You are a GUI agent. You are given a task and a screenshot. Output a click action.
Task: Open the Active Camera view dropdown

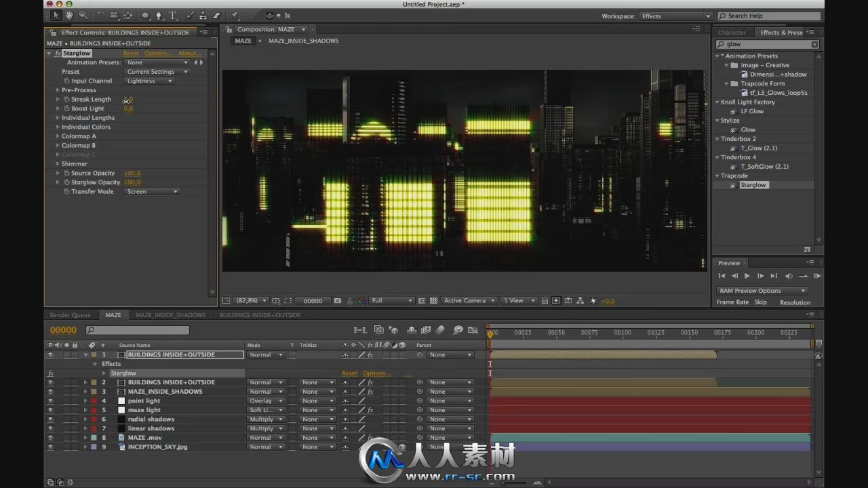click(x=469, y=300)
